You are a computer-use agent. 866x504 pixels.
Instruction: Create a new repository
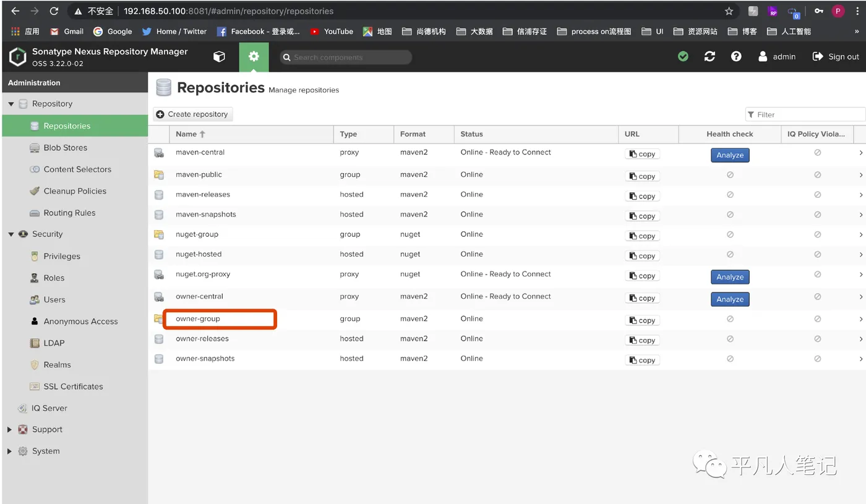(192, 114)
